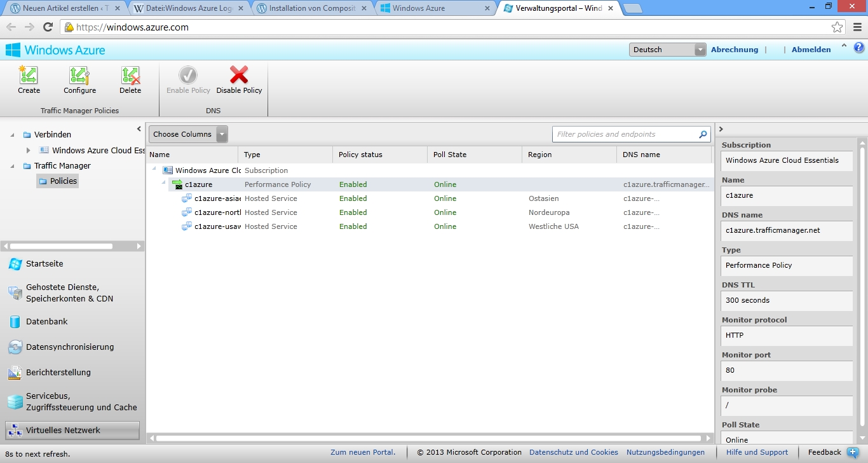Collapse the c1azure policy row
868x463 pixels.
pos(164,184)
